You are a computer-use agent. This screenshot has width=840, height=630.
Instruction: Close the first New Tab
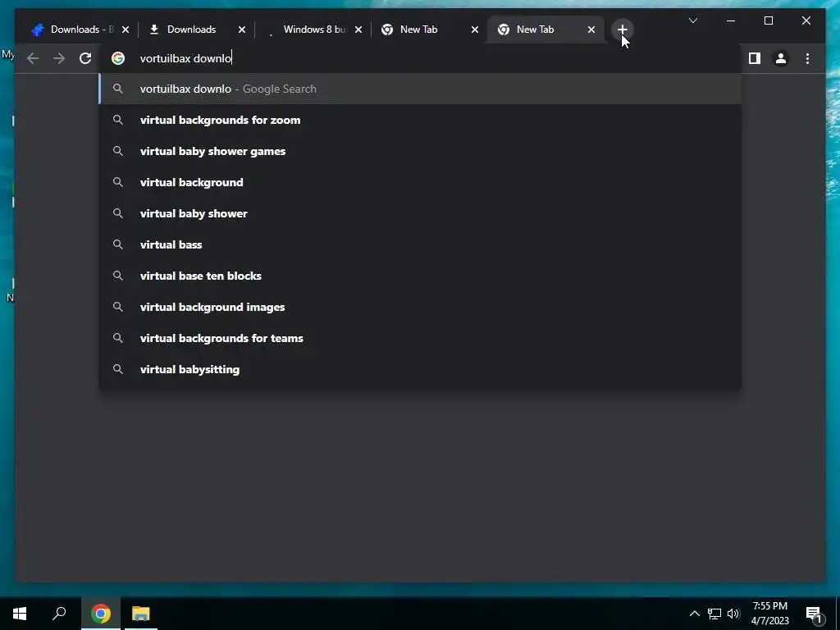pos(475,30)
